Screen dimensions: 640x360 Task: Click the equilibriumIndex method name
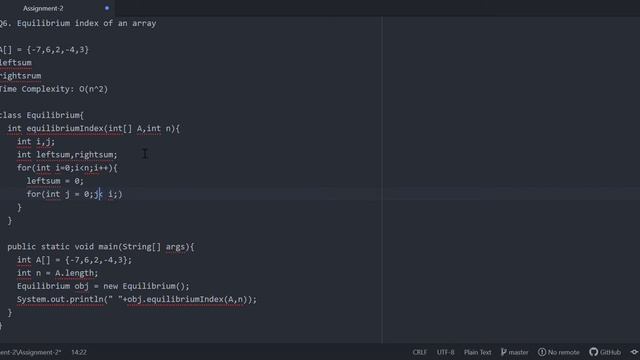click(x=65, y=128)
